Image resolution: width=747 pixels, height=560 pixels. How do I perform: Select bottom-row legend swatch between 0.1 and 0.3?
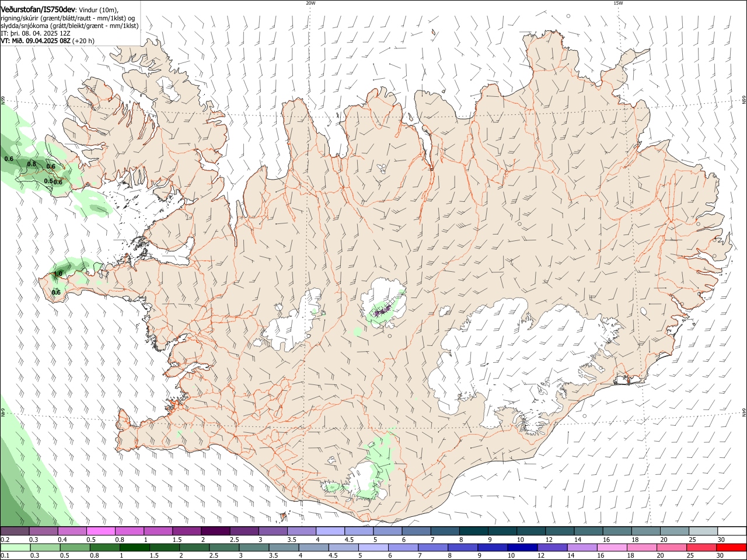pos(15,547)
